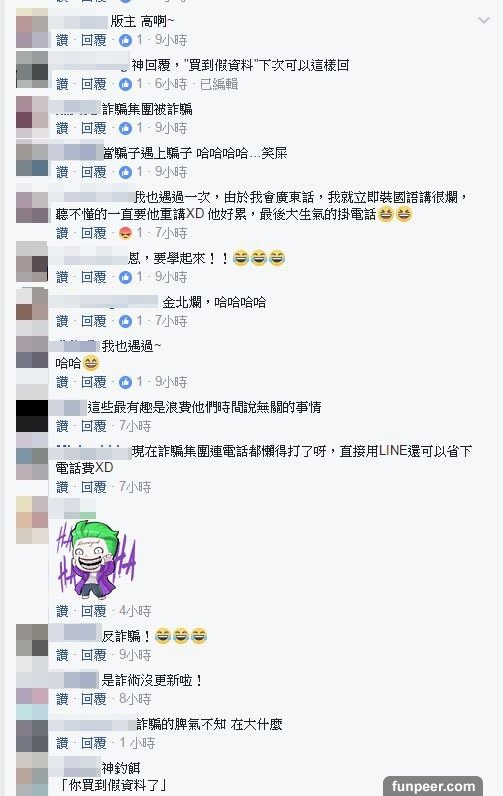The image size is (503, 796).
Task: Click like icon under '當騙子遇上騙子' comment
Action: tap(125, 173)
